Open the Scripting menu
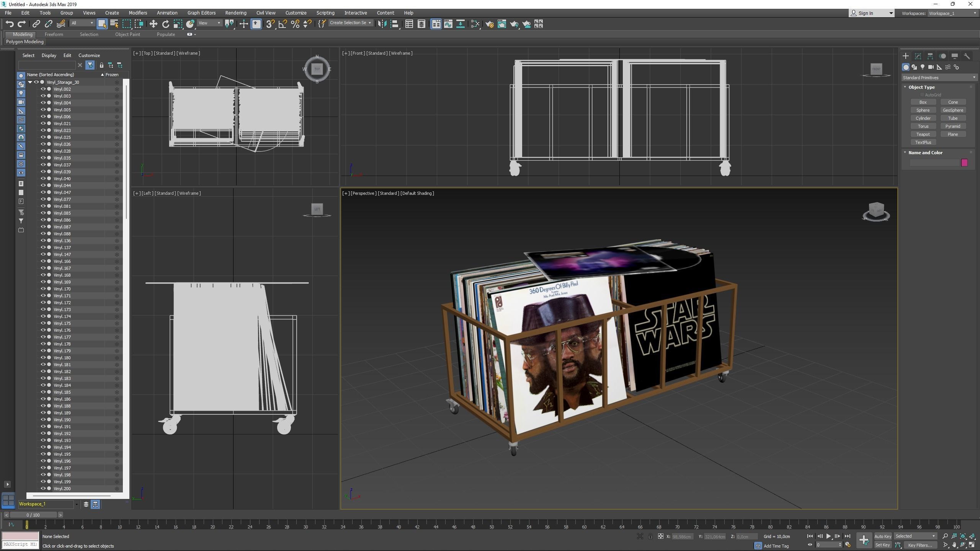The image size is (980, 551). pos(325,13)
